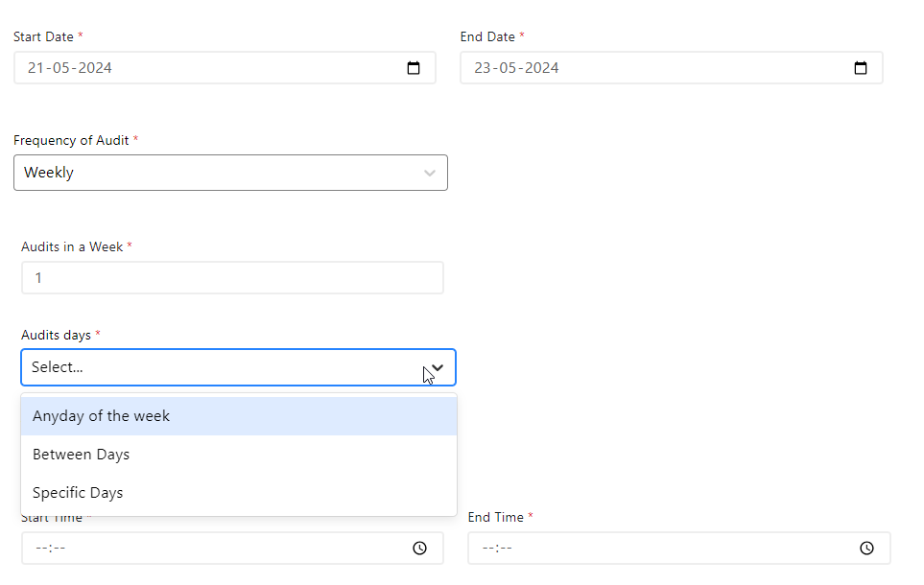Click the "End Time" label text

coord(495,517)
